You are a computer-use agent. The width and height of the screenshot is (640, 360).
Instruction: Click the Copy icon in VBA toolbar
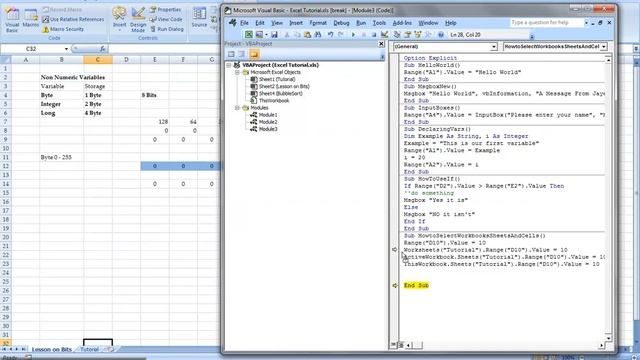click(297, 35)
